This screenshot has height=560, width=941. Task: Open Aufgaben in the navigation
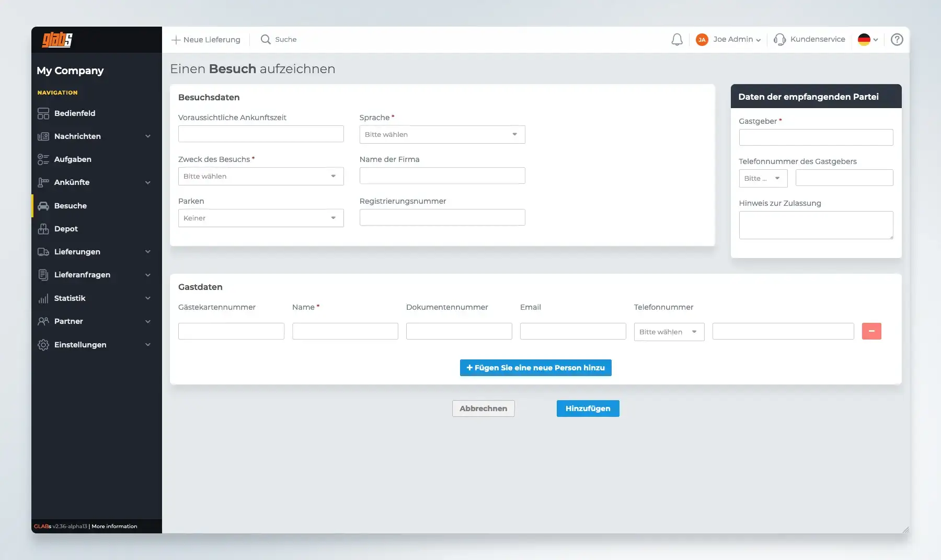[73, 159]
